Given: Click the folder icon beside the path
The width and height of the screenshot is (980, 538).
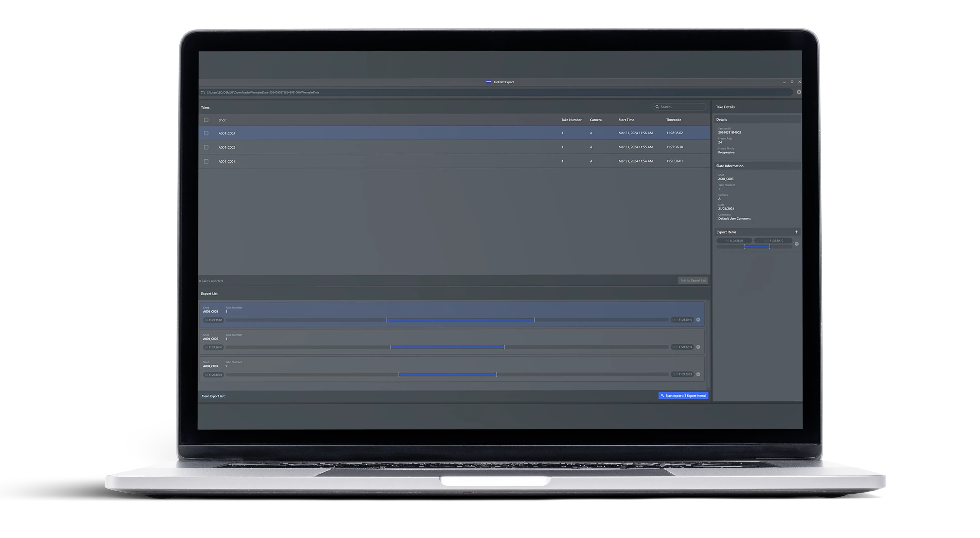Looking at the screenshot, I should [203, 92].
